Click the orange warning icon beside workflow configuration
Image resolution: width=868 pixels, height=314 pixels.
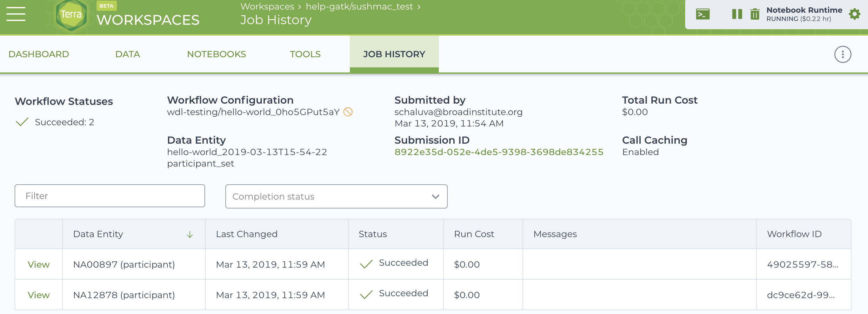pos(348,112)
